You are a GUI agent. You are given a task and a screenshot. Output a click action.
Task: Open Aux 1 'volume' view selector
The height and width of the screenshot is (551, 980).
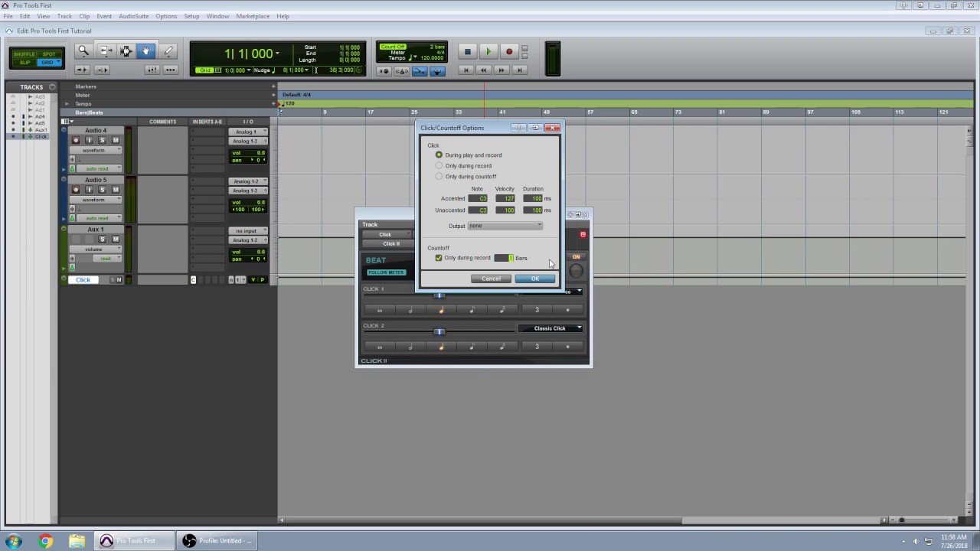click(x=96, y=249)
